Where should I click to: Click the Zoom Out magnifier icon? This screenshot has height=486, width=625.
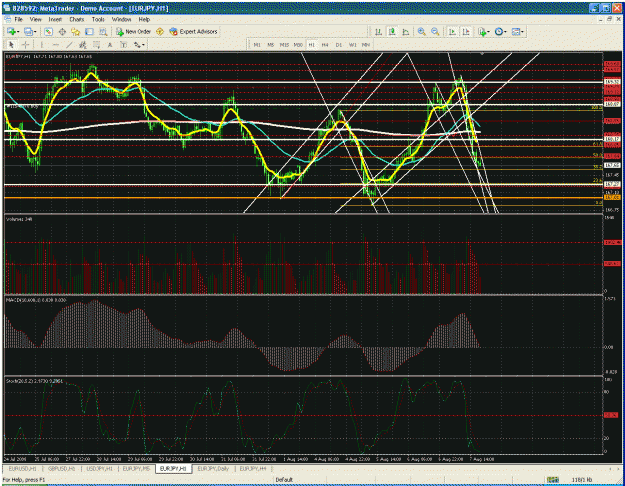click(x=435, y=31)
